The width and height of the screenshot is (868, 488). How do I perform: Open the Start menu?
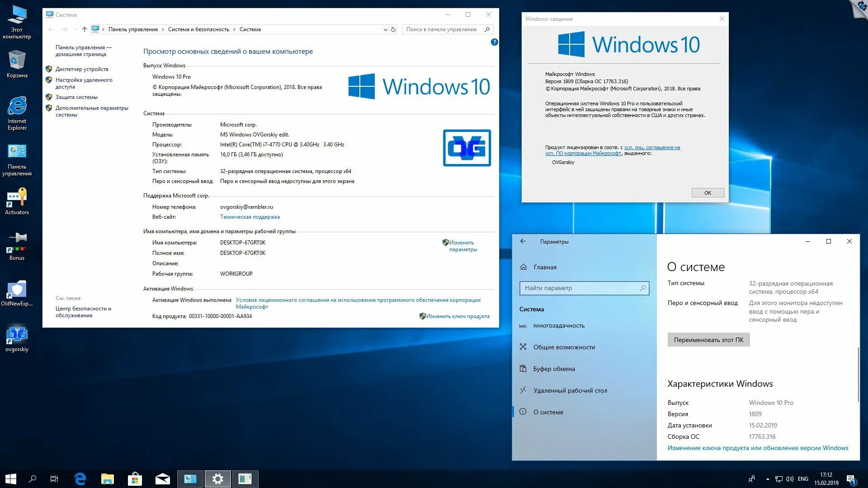pos(10,479)
